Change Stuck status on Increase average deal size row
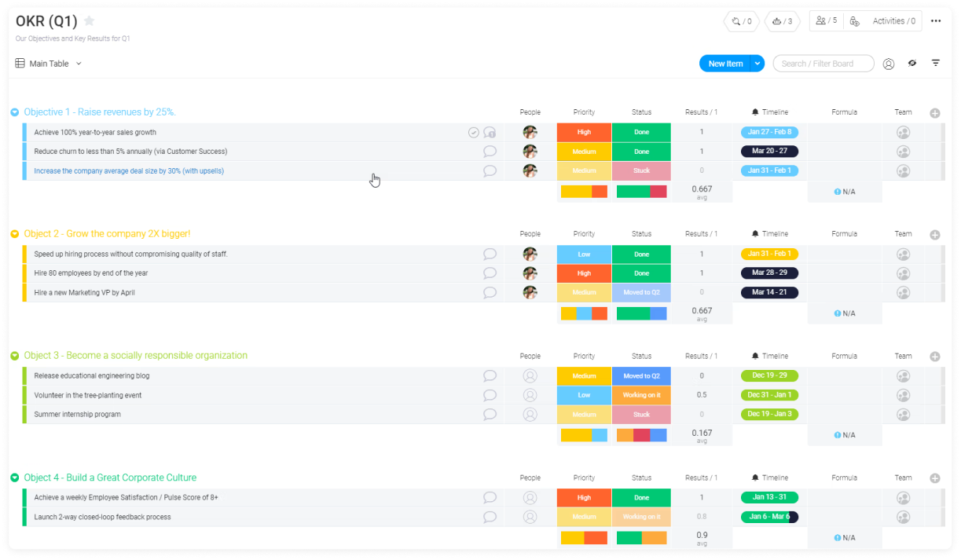Image resolution: width=961 pixels, height=560 pixels. tap(641, 170)
